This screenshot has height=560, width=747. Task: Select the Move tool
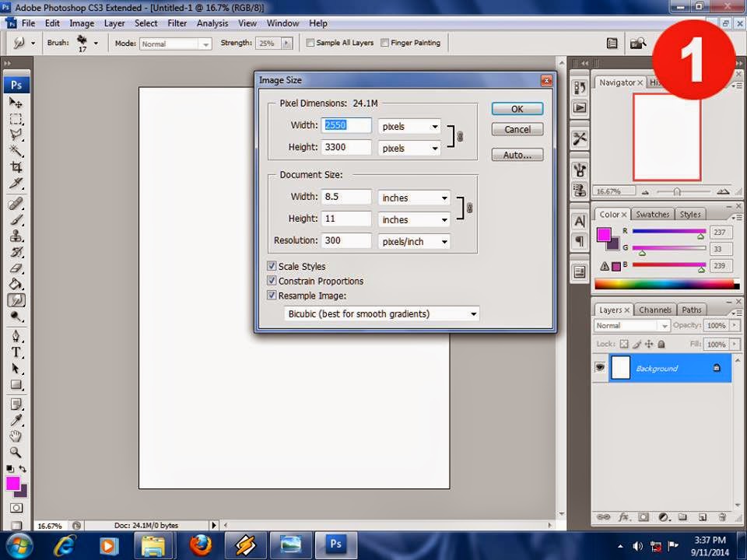click(x=16, y=103)
